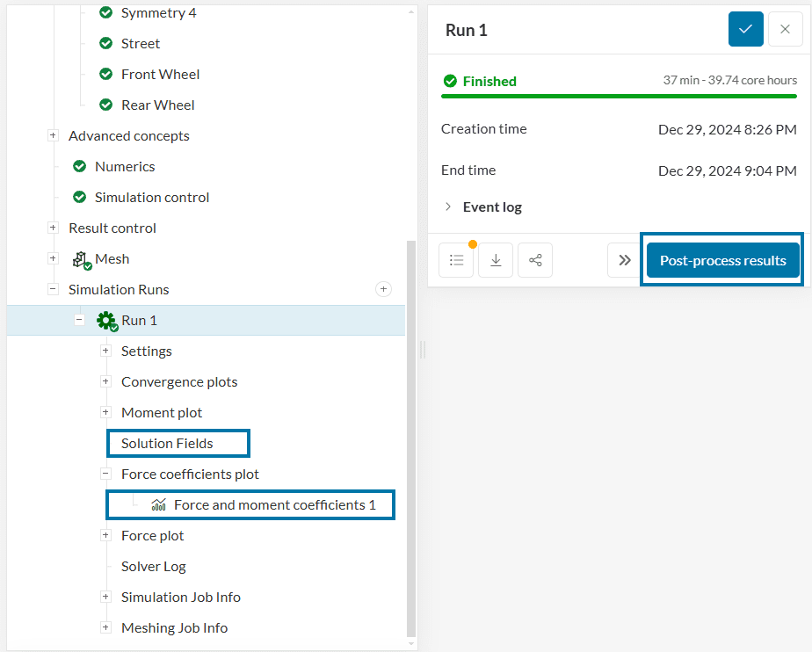Click the Run 1 gear status icon

click(x=106, y=321)
